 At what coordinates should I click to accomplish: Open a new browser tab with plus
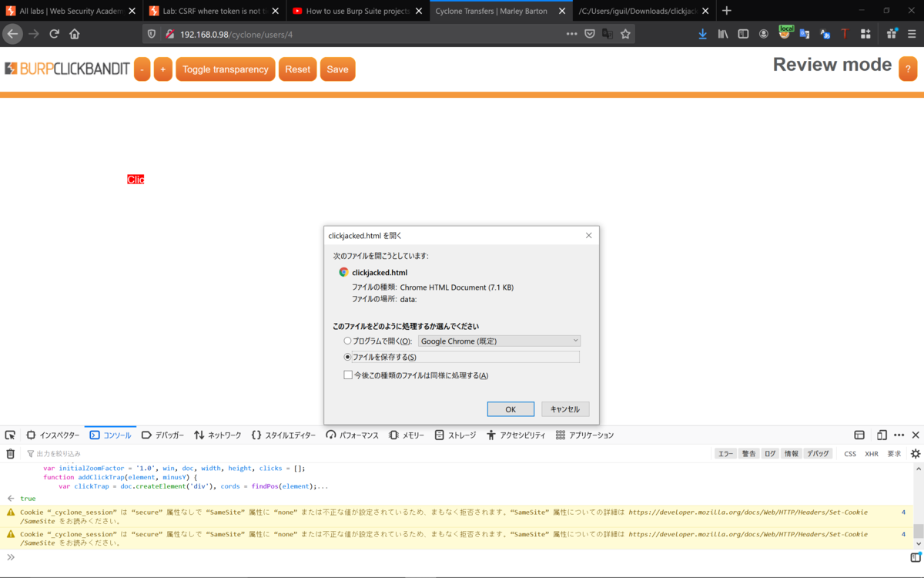[x=726, y=11]
